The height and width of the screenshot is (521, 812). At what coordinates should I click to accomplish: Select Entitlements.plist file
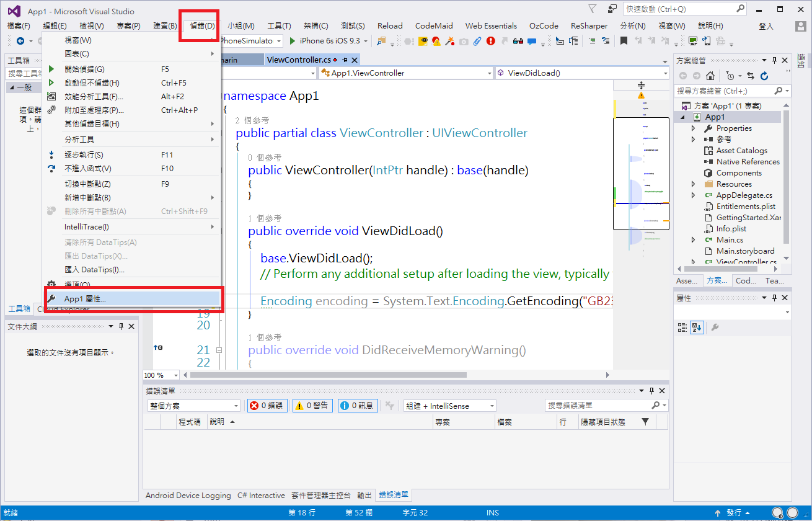point(746,207)
